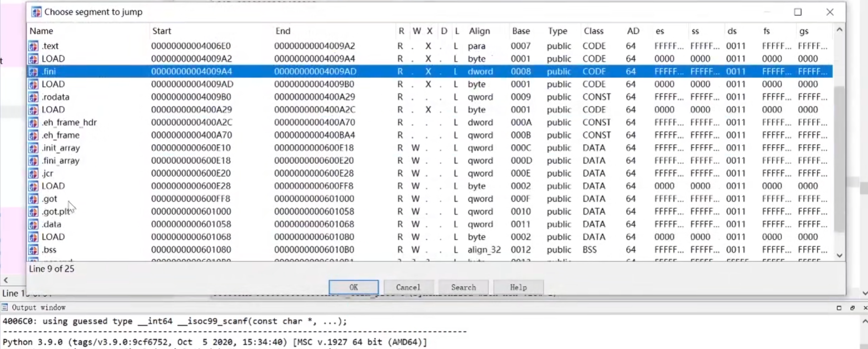The height and width of the screenshot is (349, 868).
Task: Click the .init_array segment icon
Action: (33, 148)
